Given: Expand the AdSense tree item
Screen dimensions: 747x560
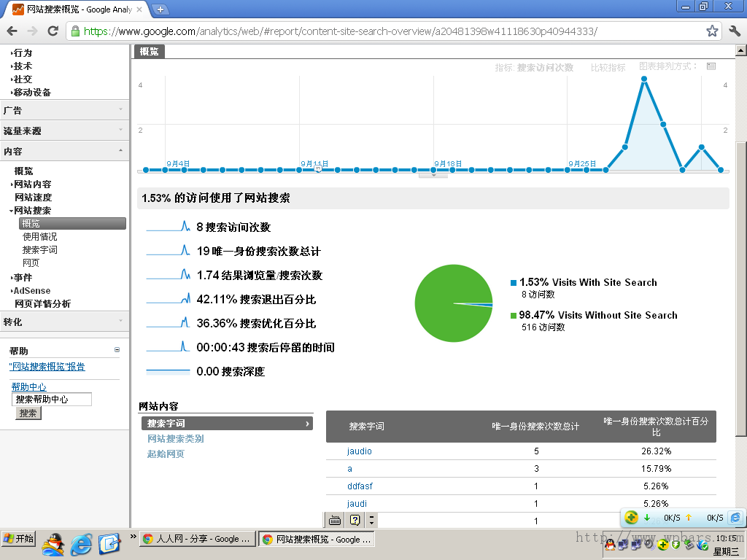Looking at the screenshot, I should [31, 290].
